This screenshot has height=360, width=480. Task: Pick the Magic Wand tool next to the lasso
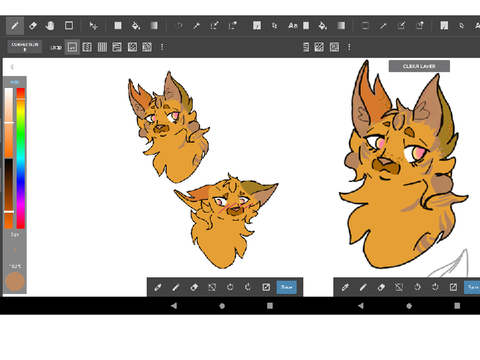(x=197, y=26)
